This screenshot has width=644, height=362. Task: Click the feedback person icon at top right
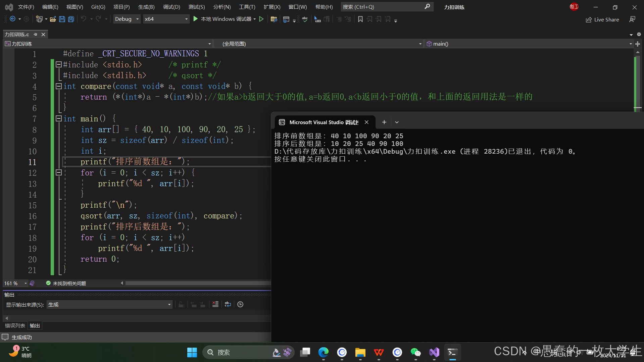(x=632, y=19)
